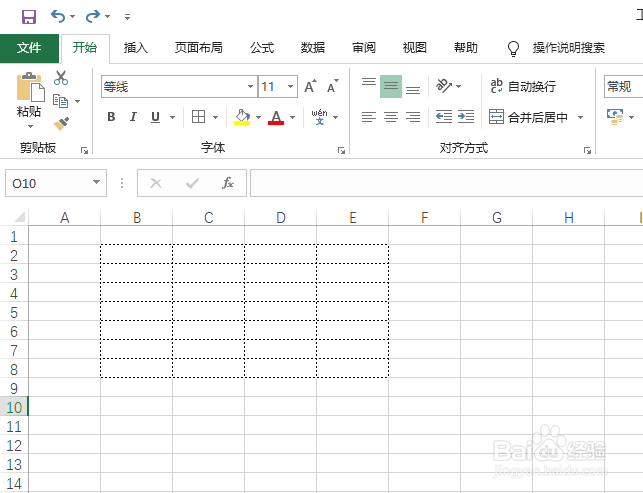643x493 pixels.
Task: Switch to the 视图 (View) tab
Action: pyautogui.click(x=415, y=48)
